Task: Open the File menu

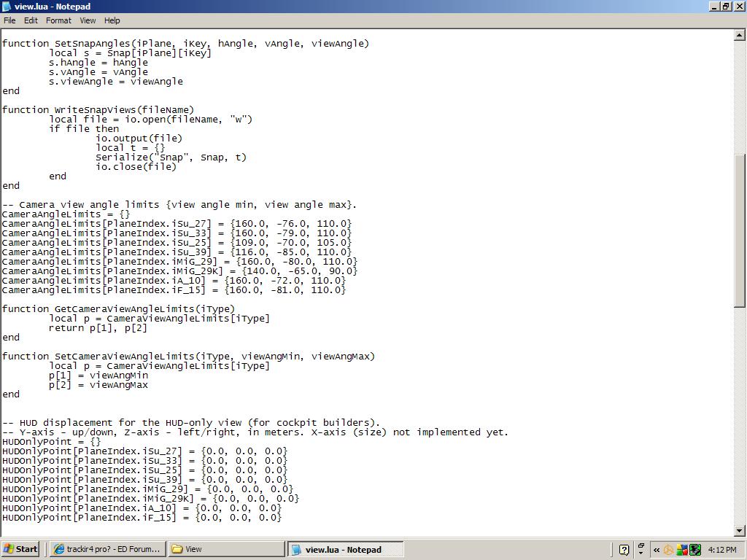Action: (9, 20)
